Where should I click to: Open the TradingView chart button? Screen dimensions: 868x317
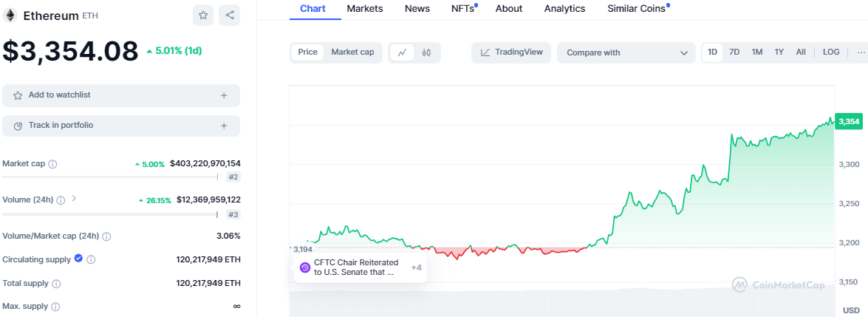coord(511,52)
